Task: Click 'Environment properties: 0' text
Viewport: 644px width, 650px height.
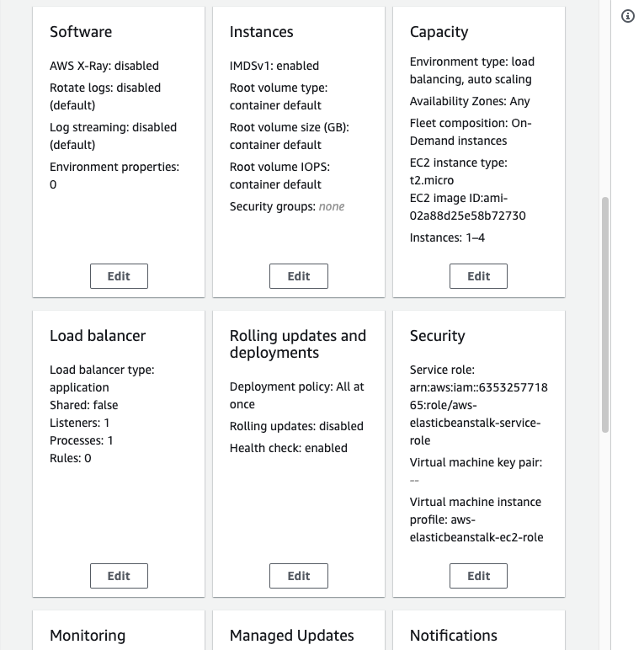Action: (114, 175)
